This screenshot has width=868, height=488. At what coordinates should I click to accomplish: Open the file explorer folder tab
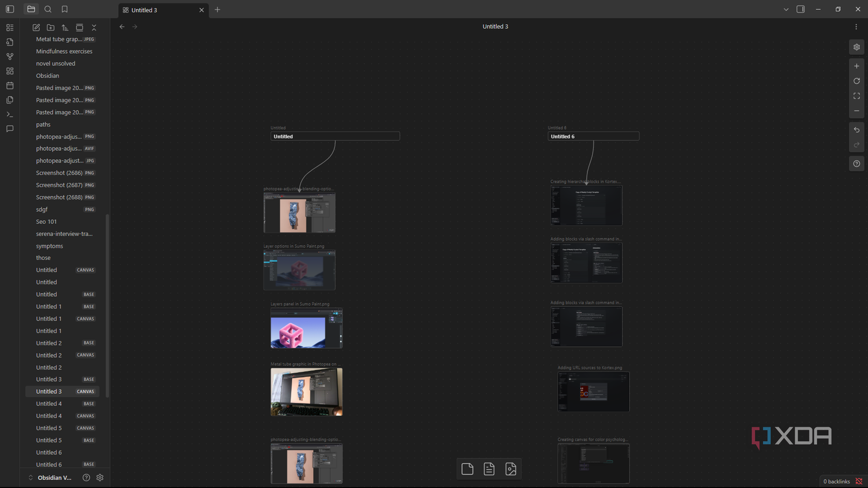coord(31,9)
